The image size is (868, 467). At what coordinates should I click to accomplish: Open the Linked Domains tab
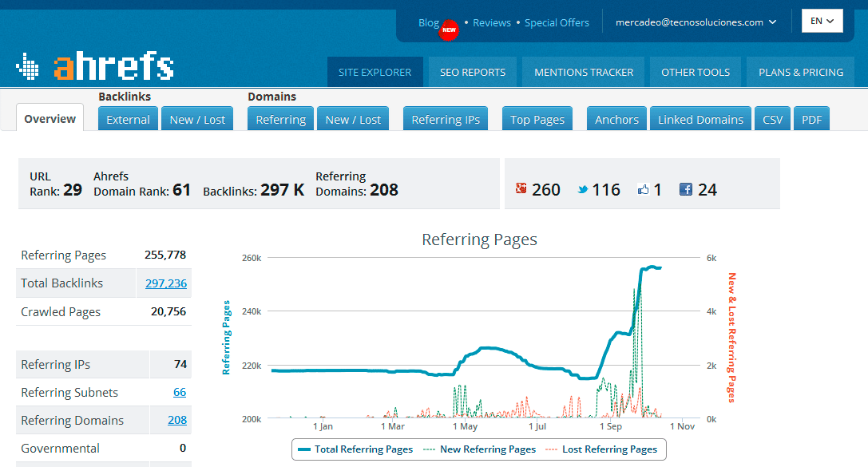pos(700,120)
